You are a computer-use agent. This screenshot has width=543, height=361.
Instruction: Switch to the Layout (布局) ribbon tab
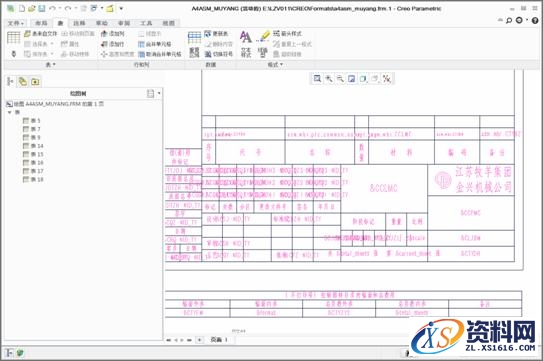click(x=41, y=23)
